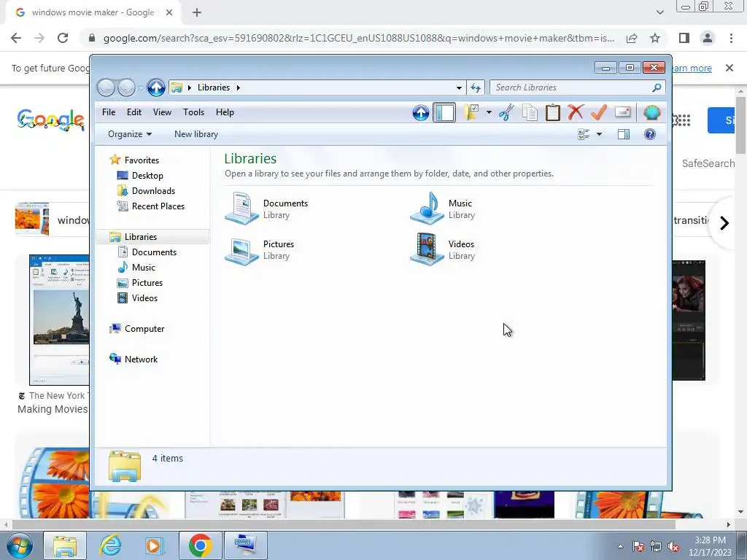Click the orange checkmark Properties icon
This screenshot has height=560, width=747.
[599, 112]
